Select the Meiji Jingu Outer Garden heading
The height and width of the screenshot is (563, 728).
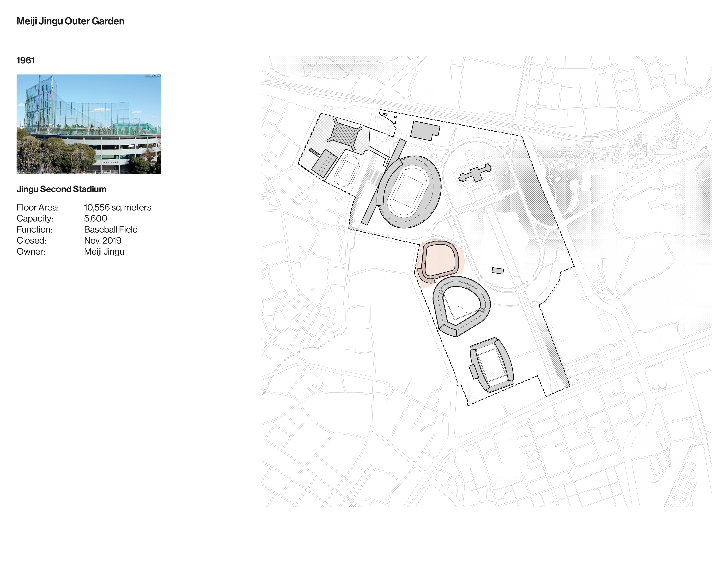click(70, 21)
